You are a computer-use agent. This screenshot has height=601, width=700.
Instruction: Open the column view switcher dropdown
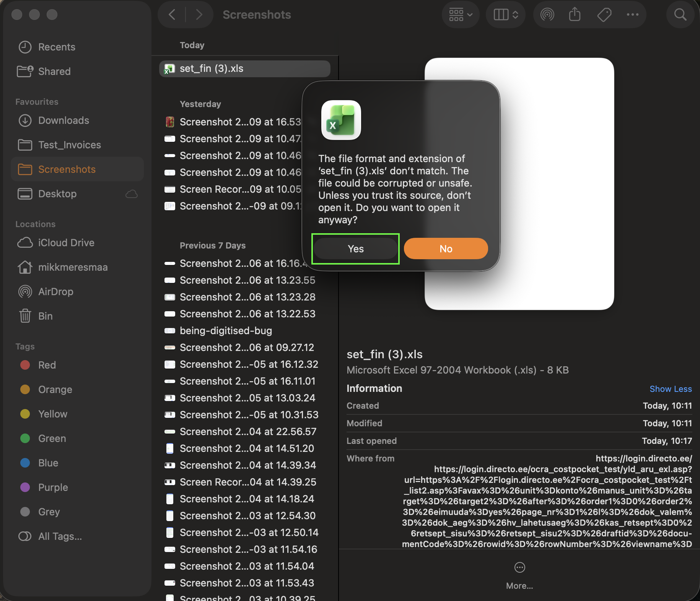pos(506,15)
